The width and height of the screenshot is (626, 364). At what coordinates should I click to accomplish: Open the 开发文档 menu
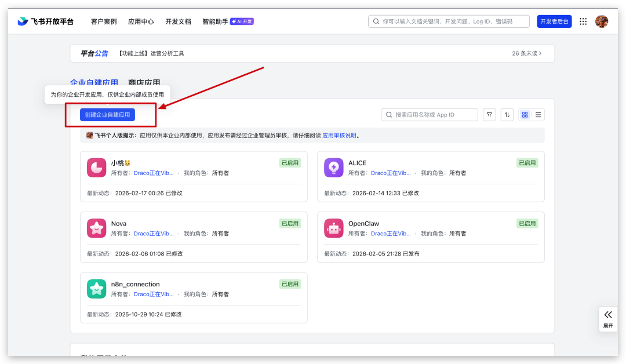pos(178,21)
